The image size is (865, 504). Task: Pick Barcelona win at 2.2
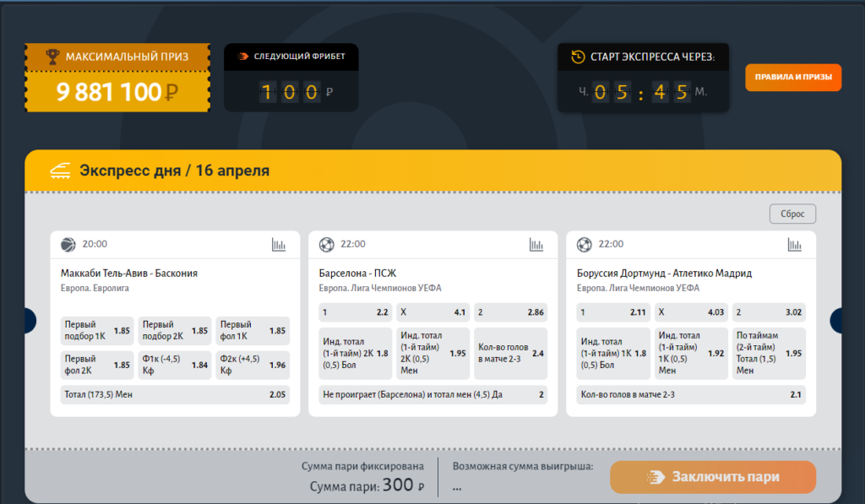click(x=356, y=312)
